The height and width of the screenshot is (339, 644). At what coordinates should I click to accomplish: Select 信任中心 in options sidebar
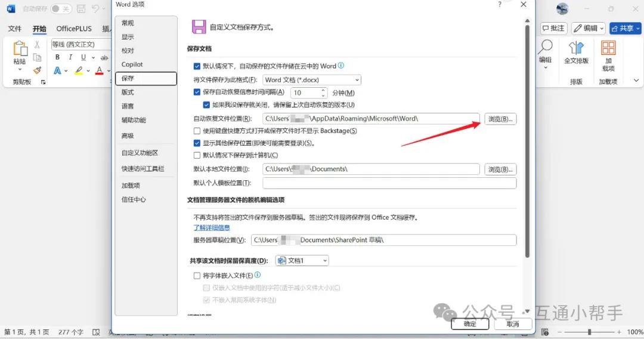click(146, 199)
